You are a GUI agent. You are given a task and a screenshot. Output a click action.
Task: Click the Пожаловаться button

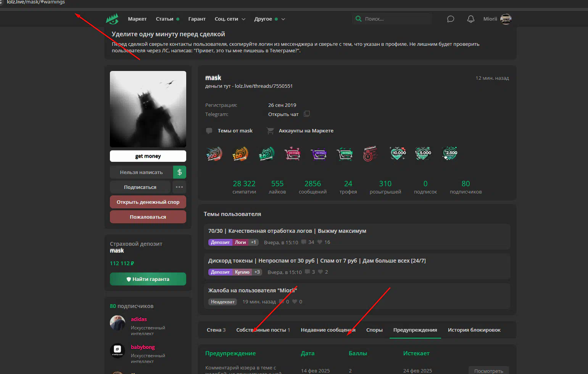click(x=148, y=217)
